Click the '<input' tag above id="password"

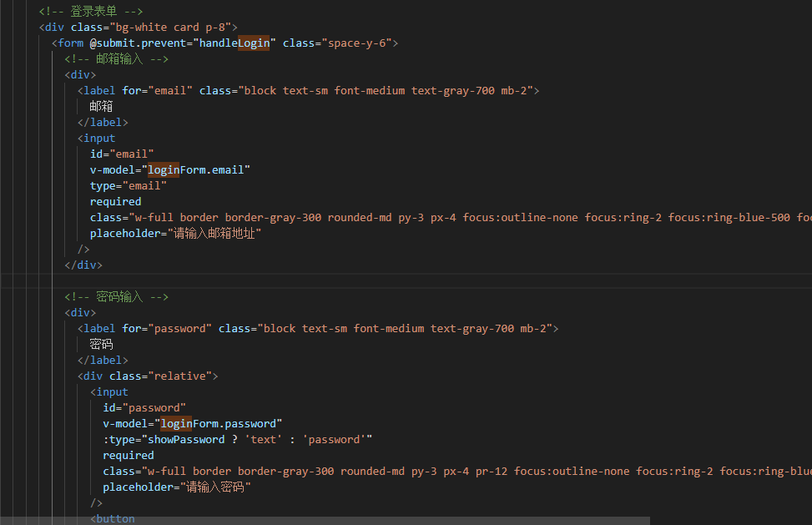[109, 392]
